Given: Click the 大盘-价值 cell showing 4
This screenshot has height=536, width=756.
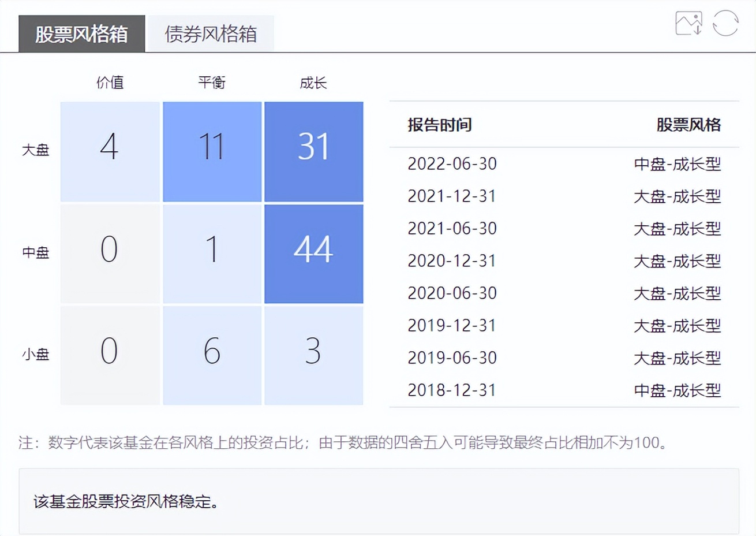Looking at the screenshot, I should 110,150.
